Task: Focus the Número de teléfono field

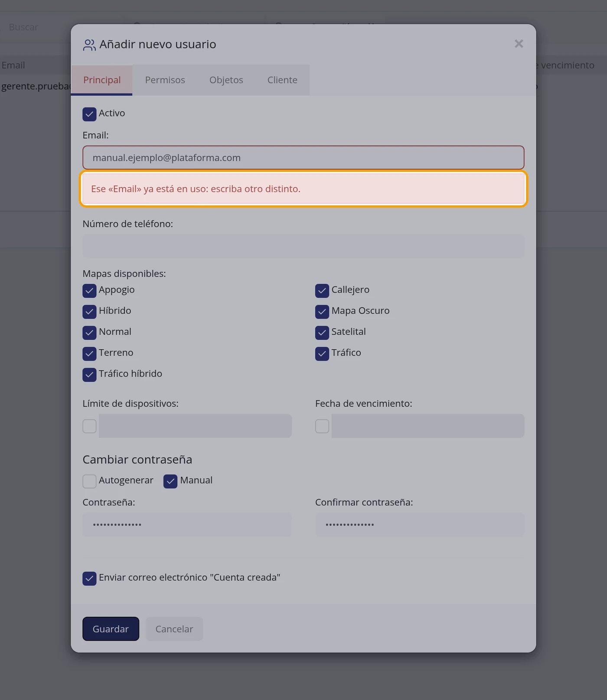Action: [x=303, y=246]
